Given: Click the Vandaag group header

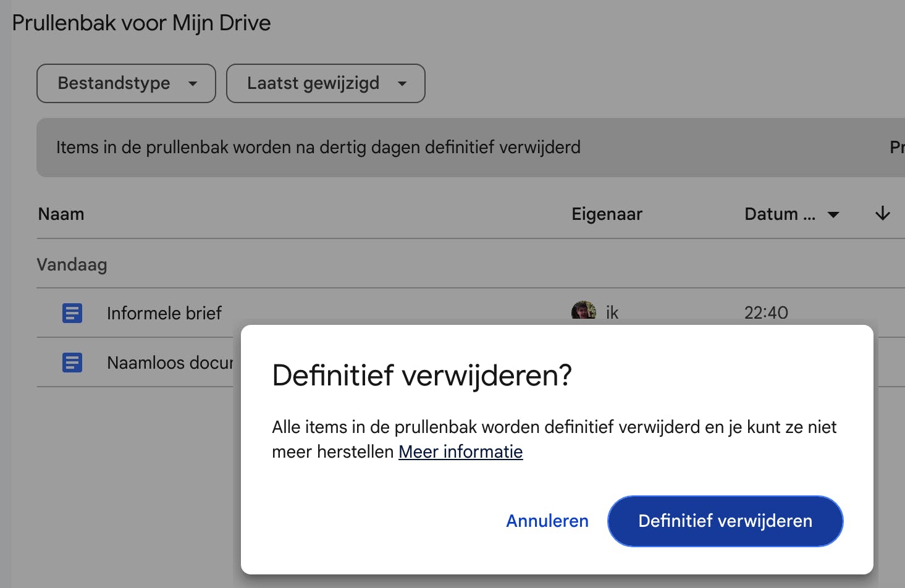Looking at the screenshot, I should [72, 265].
